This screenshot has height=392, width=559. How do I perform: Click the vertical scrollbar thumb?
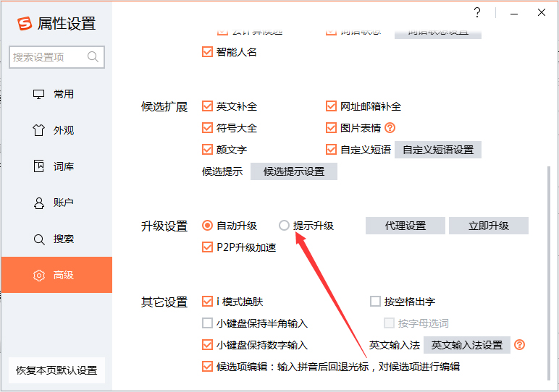(x=548, y=273)
